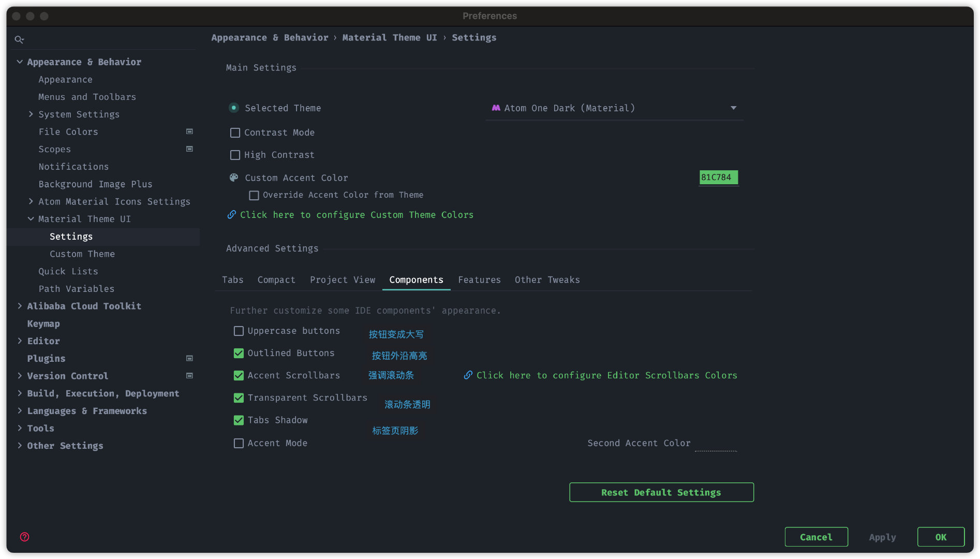Click the help question mark icon
The height and width of the screenshot is (559, 980).
(x=24, y=537)
